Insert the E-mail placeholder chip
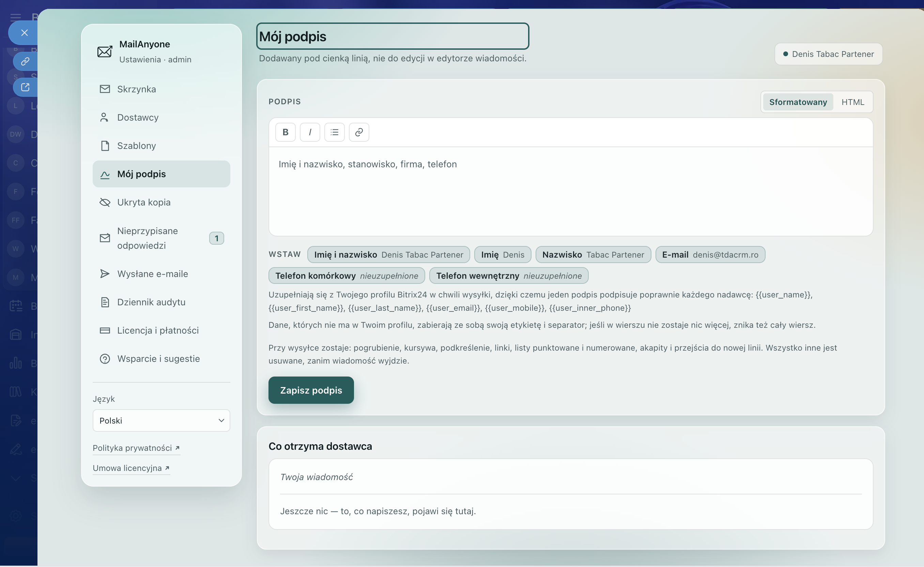 coord(710,255)
